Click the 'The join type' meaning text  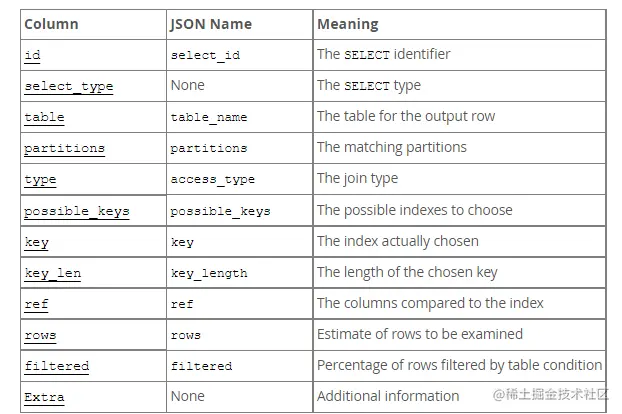[x=357, y=178]
